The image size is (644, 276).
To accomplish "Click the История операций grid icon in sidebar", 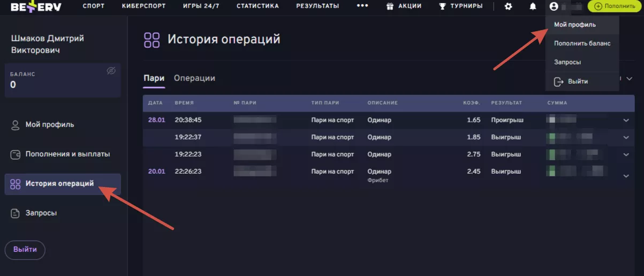I will (16, 184).
